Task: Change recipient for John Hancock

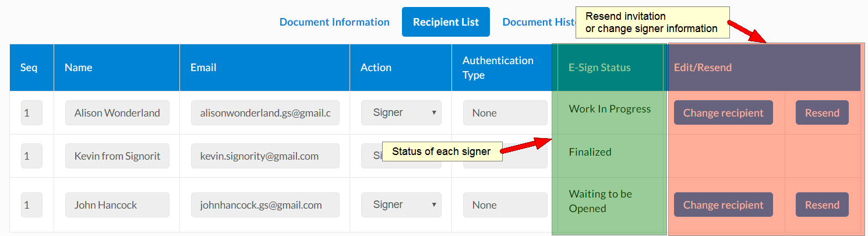Action: click(723, 205)
